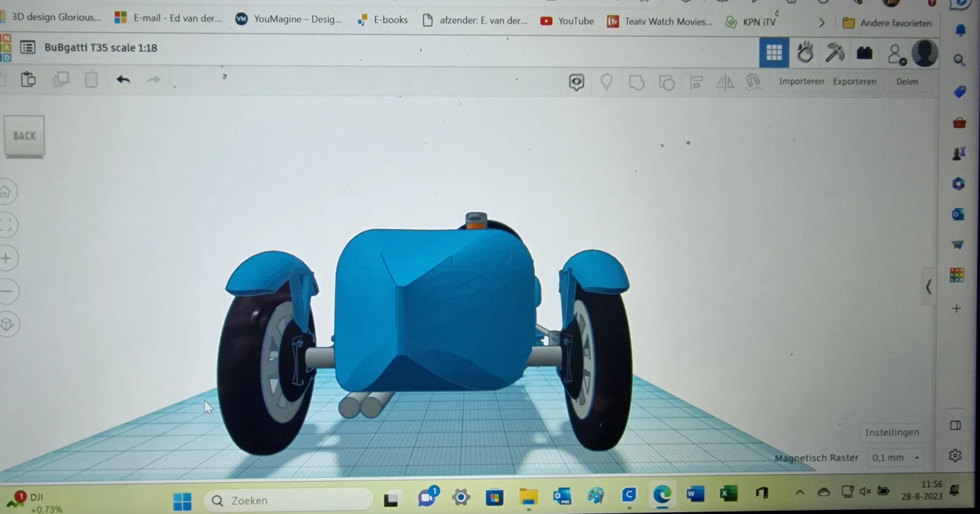The image size is (980, 514).
Task: Open Edge sidebar games icon
Action: tap(959, 153)
